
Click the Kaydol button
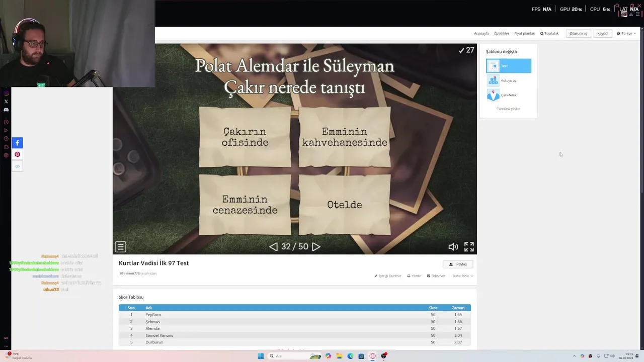(603, 34)
